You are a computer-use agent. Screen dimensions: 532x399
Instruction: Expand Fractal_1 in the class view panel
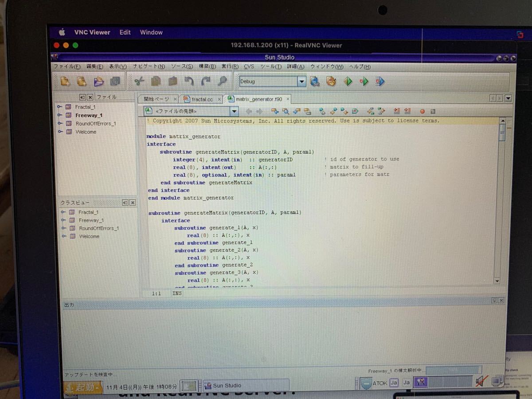63,212
